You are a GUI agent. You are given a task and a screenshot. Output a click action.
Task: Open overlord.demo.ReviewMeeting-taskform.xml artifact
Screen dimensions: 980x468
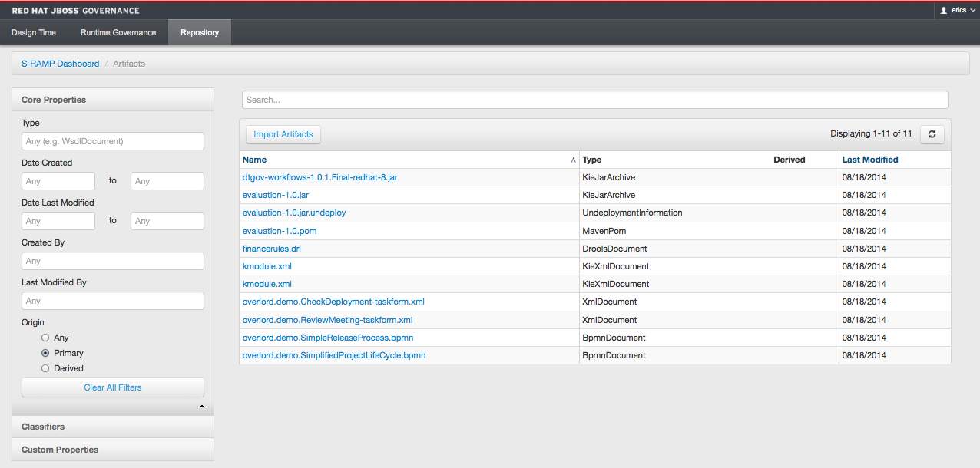(328, 320)
